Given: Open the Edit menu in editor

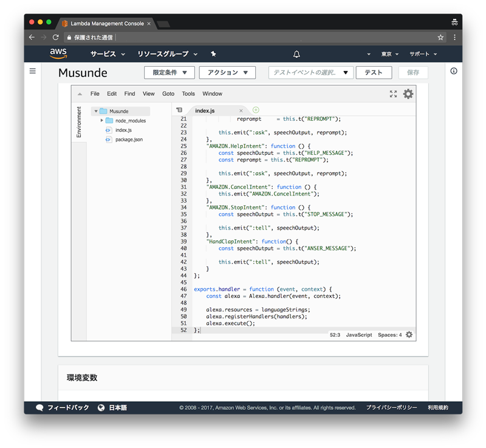Looking at the screenshot, I should [x=112, y=93].
